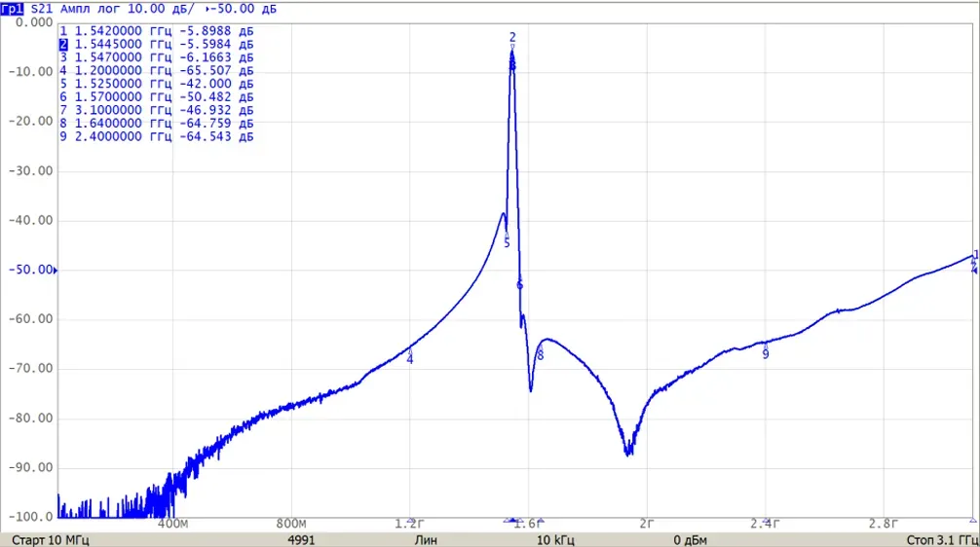
Task: Click the -10.00 Y-axis label
Action: (30, 72)
